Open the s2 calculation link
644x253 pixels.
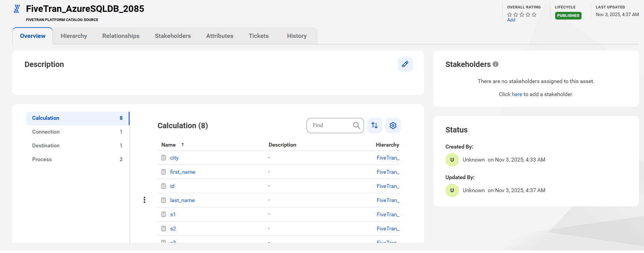click(173, 229)
